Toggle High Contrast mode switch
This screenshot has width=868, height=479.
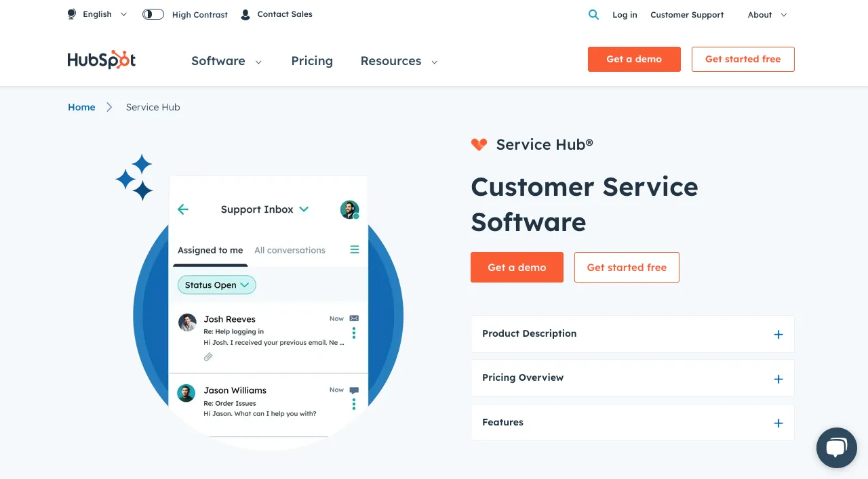pos(153,14)
